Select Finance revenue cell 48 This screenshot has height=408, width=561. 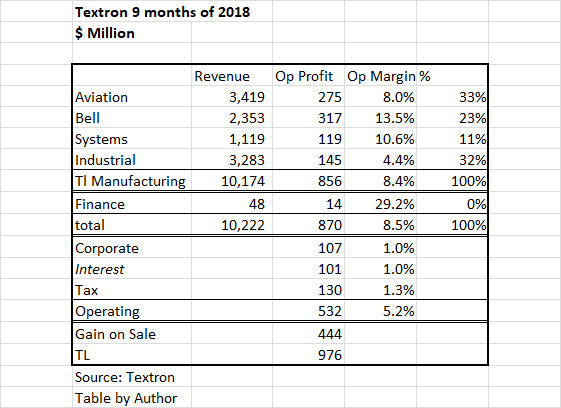pyautogui.click(x=232, y=204)
